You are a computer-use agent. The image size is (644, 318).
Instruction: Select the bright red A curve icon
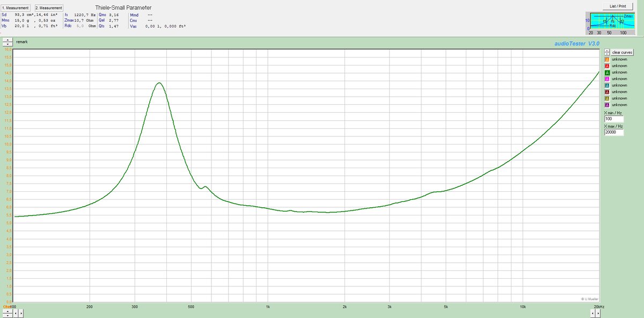[x=607, y=66]
